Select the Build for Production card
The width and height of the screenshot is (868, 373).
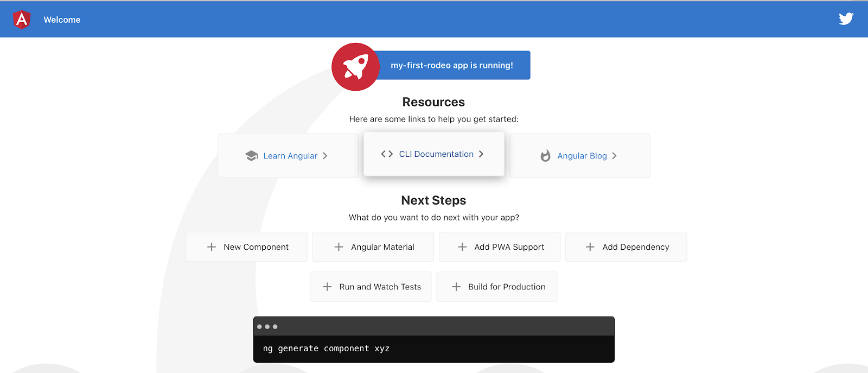point(497,287)
